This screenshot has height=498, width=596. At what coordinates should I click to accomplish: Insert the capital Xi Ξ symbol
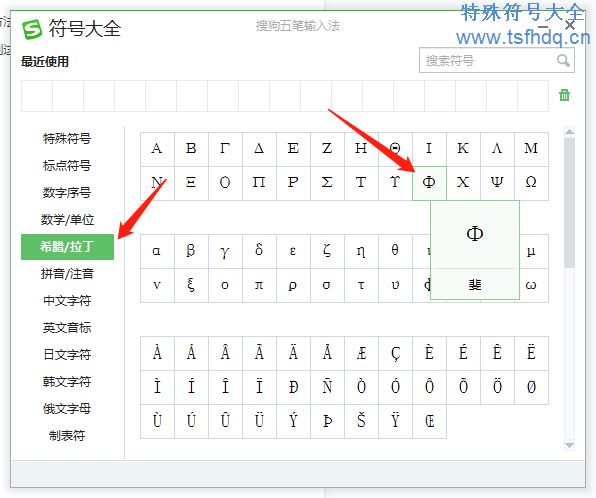[191, 183]
